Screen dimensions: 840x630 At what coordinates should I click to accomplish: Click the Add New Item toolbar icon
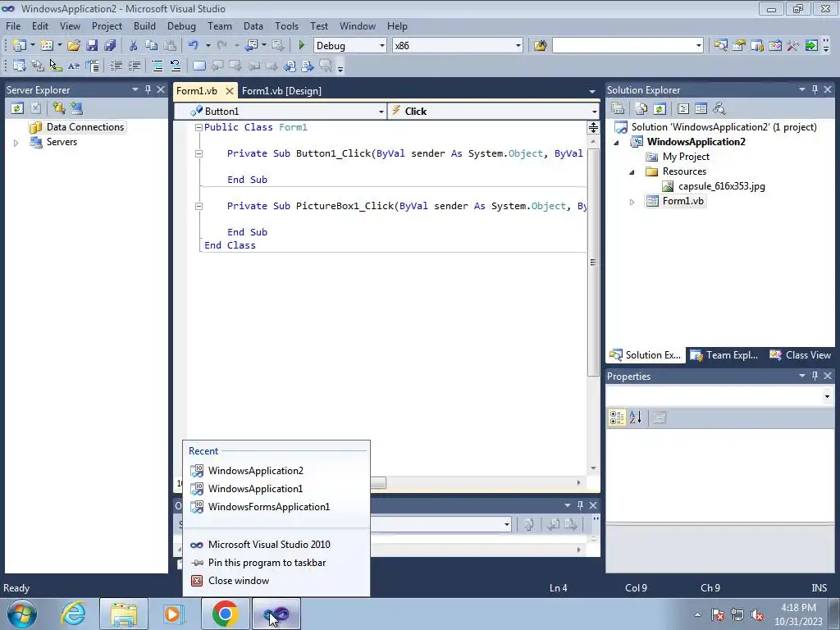47,46
